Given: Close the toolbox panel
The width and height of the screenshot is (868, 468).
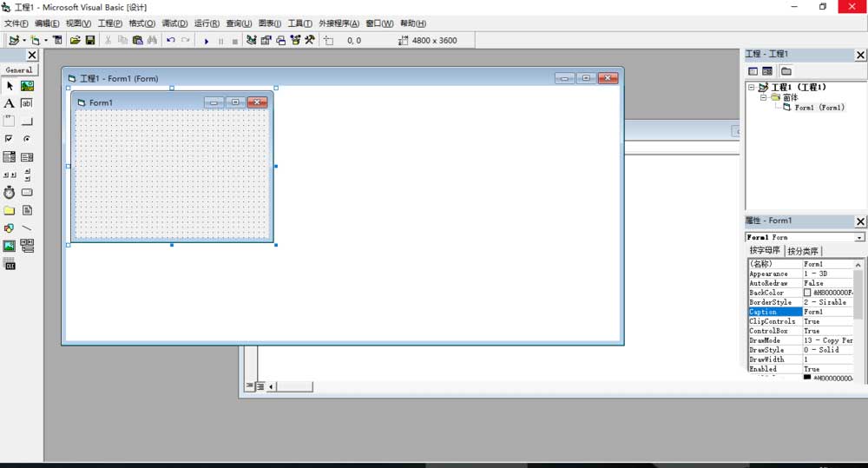Looking at the screenshot, I should click(32, 55).
